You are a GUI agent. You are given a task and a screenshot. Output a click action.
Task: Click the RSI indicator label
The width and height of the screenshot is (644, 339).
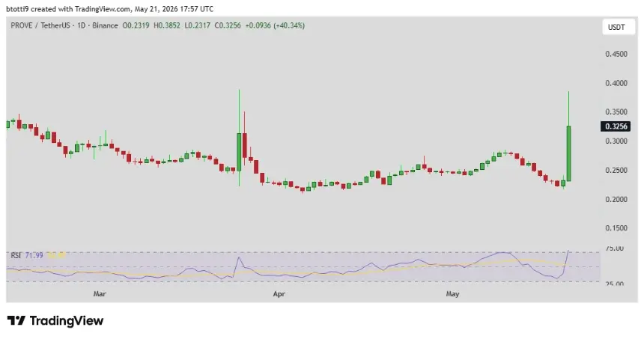16,256
